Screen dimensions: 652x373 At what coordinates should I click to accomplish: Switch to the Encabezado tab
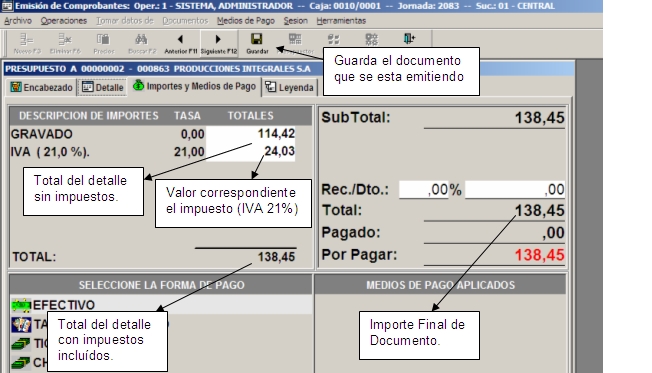click(41, 87)
